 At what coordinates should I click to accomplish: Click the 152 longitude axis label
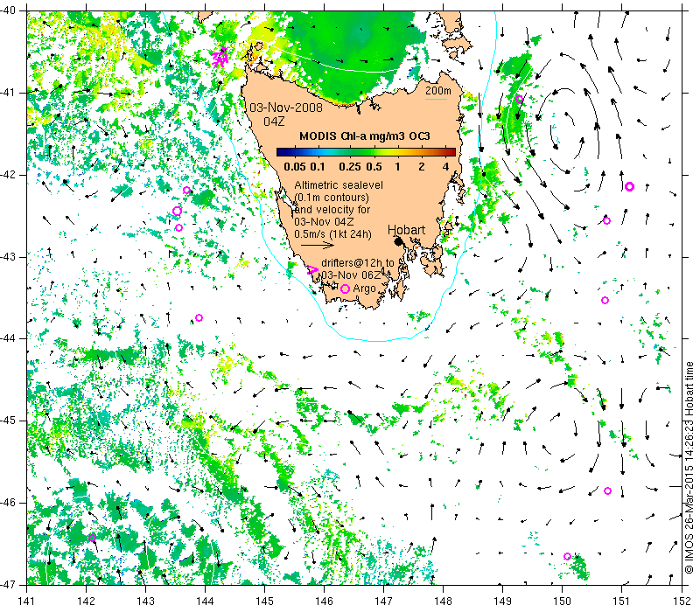[x=682, y=601]
